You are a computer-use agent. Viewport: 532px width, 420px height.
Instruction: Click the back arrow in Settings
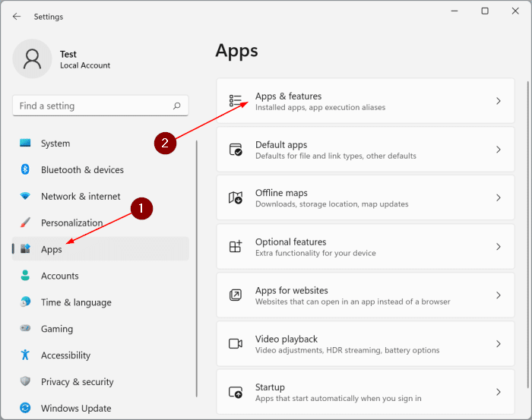click(17, 16)
